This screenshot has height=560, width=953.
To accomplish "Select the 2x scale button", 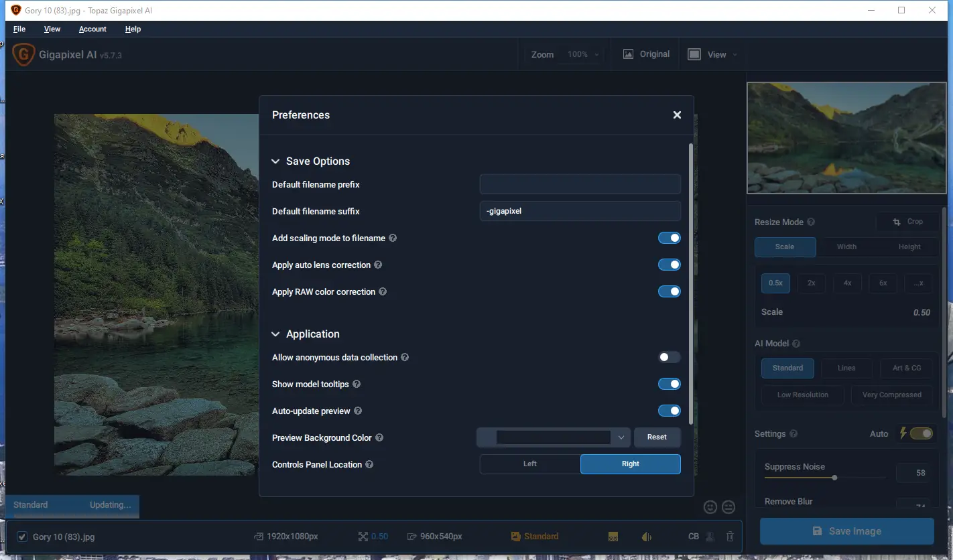I will coord(811,283).
